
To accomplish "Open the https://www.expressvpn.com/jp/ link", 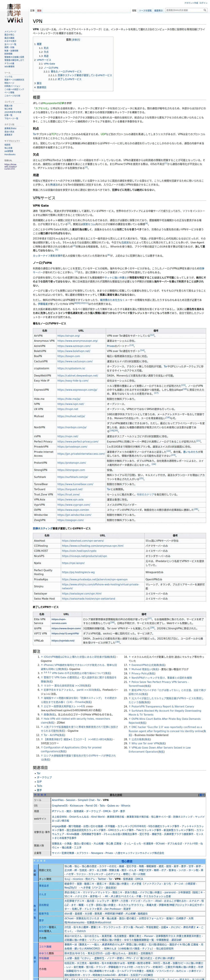I will tap(77, 390).
